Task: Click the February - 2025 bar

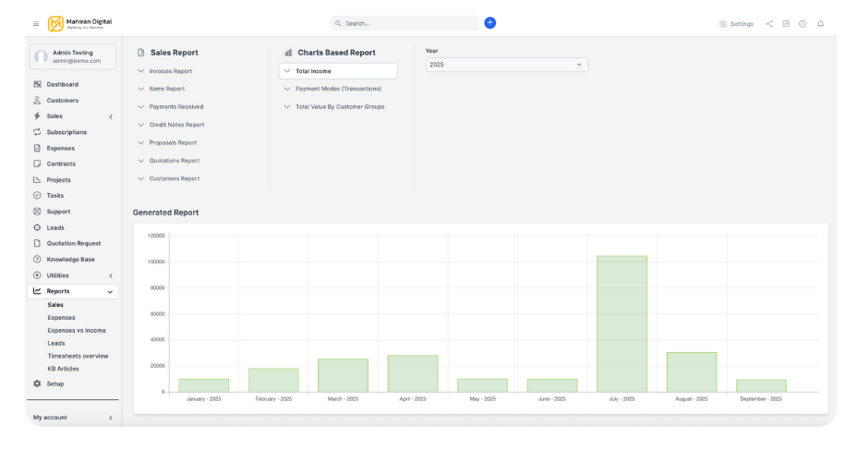Action: 273,381
